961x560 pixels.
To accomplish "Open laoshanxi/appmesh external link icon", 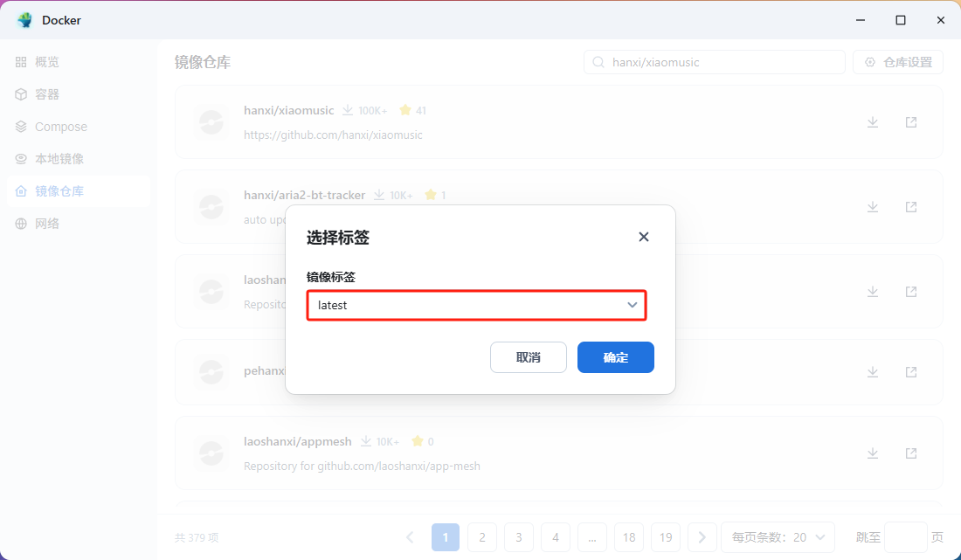I will click(x=911, y=453).
